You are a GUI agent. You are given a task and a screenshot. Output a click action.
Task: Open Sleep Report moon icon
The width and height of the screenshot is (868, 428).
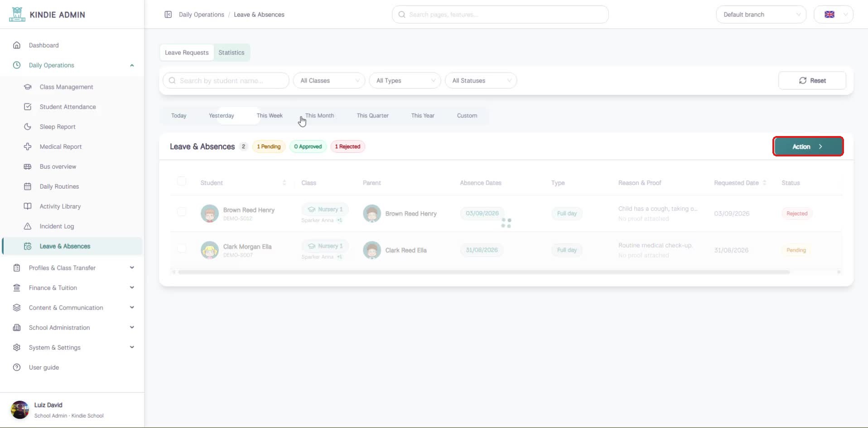[28, 127]
